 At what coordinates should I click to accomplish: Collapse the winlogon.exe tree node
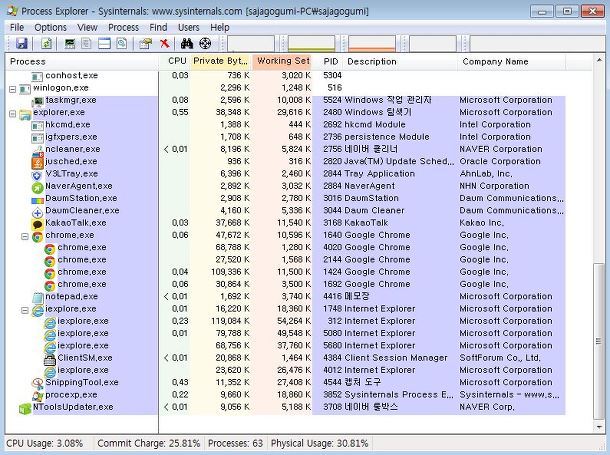(x=12, y=89)
